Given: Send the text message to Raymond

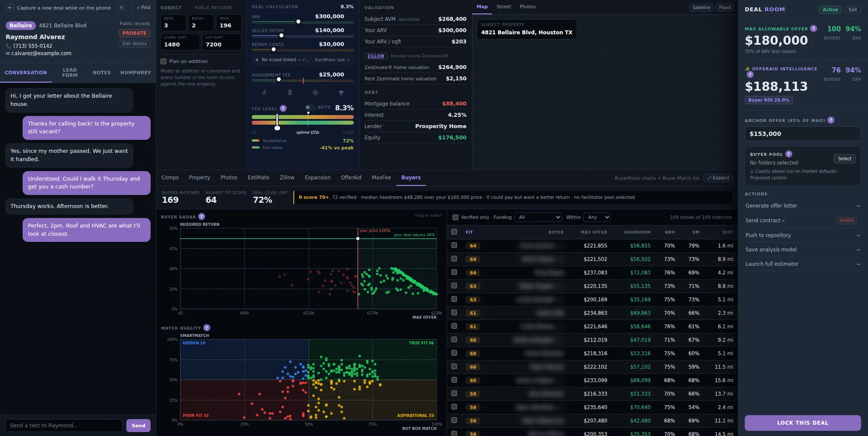Looking at the screenshot, I should (138, 426).
